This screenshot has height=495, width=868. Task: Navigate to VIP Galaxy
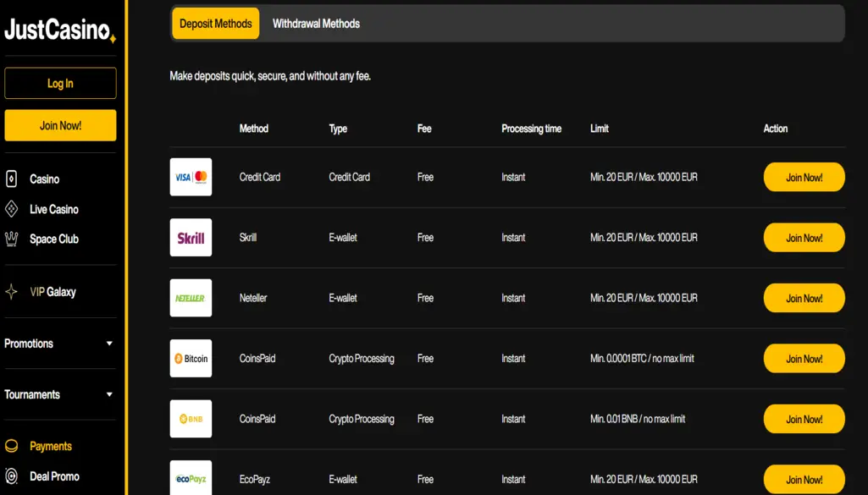point(53,292)
